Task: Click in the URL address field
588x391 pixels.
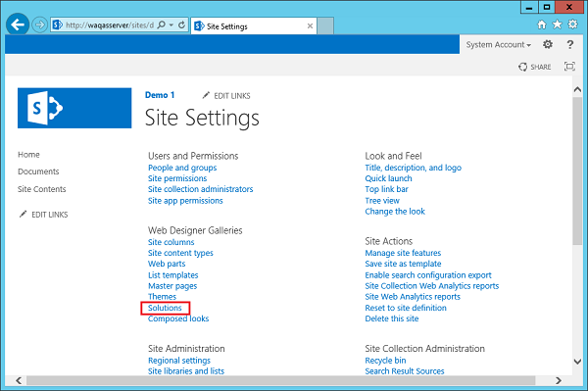Action: [x=109, y=25]
